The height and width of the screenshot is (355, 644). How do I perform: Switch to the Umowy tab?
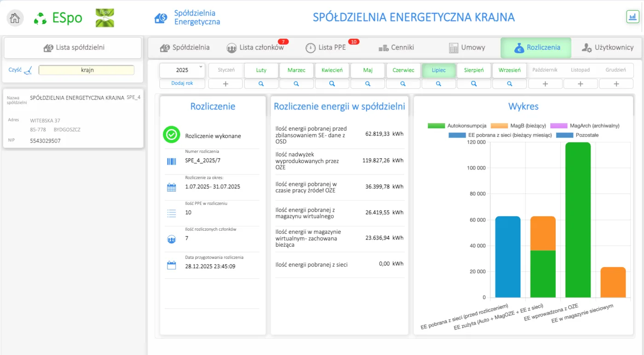point(467,47)
